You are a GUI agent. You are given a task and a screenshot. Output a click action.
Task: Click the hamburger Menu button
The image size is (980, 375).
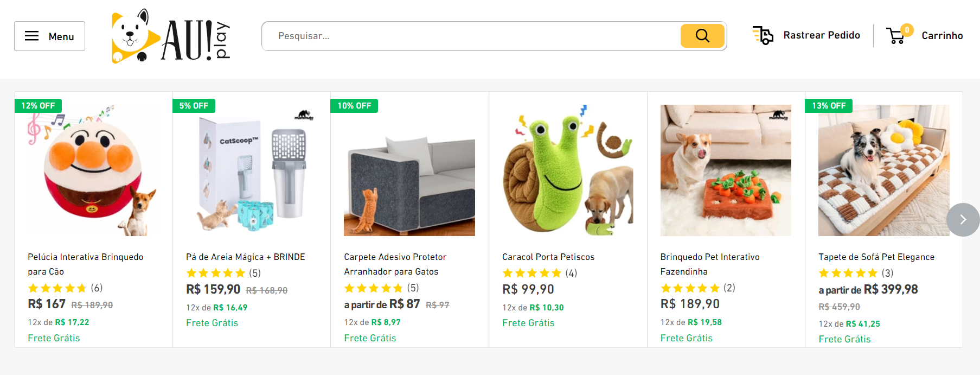point(49,36)
